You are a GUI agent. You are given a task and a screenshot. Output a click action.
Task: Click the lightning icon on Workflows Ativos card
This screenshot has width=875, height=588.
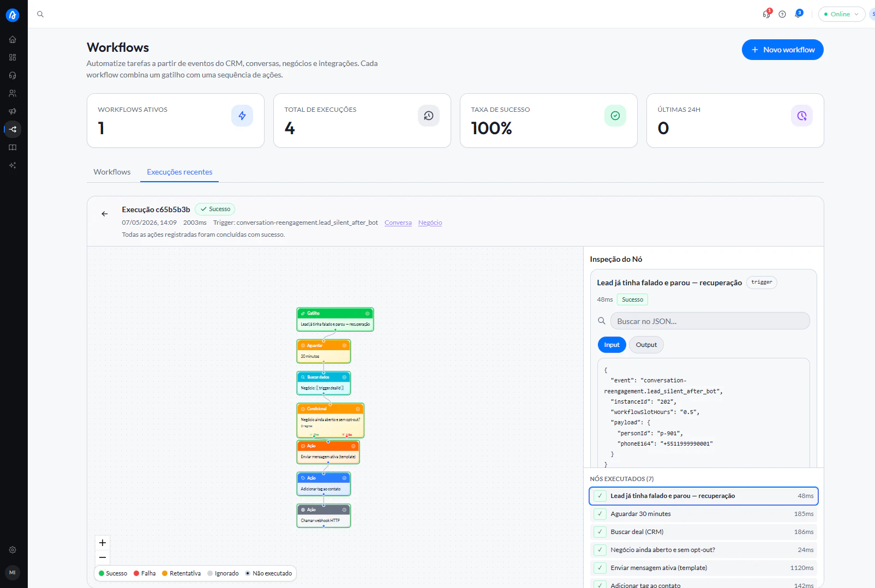coord(242,116)
